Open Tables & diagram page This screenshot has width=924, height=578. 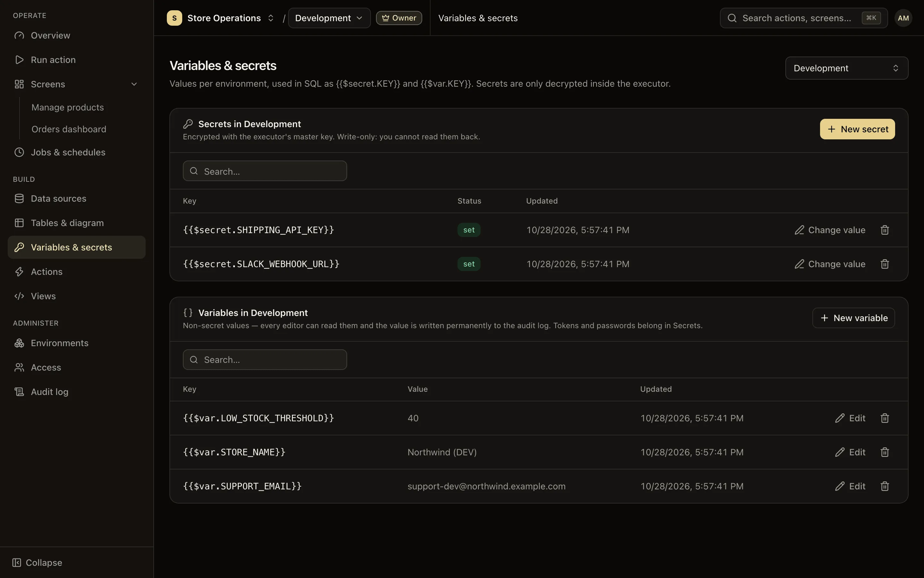[x=76, y=223]
